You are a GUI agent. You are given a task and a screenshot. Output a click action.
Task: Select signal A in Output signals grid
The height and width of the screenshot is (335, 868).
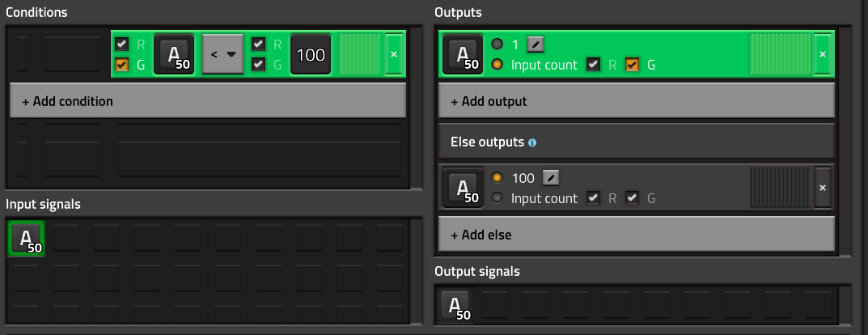(455, 305)
